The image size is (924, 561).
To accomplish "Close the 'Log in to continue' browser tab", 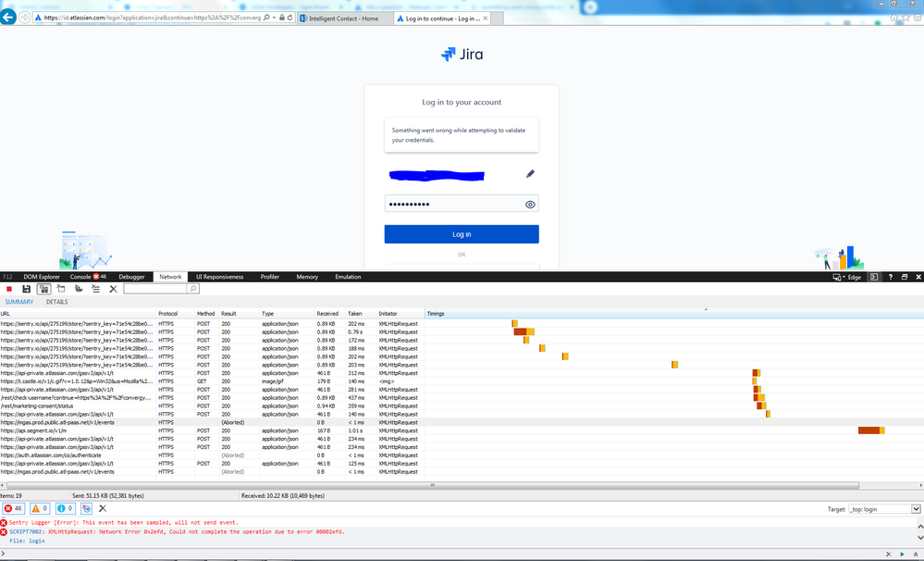I will [485, 19].
